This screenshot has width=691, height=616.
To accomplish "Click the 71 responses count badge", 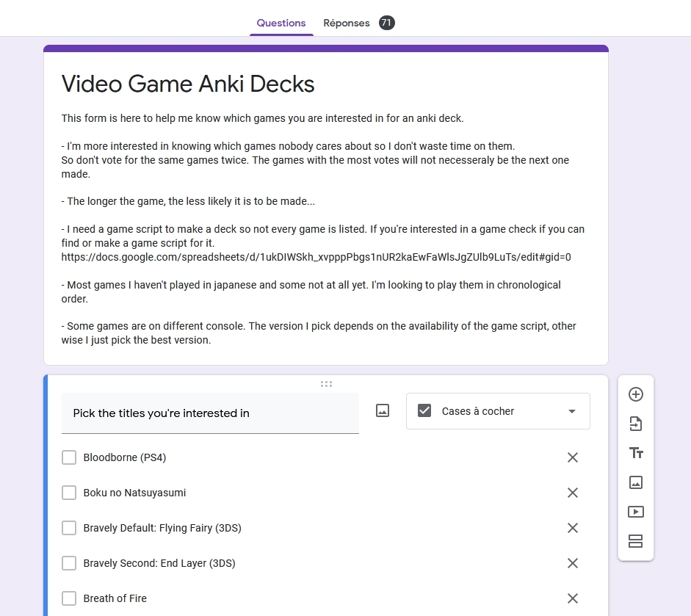I will click(x=386, y=23).
